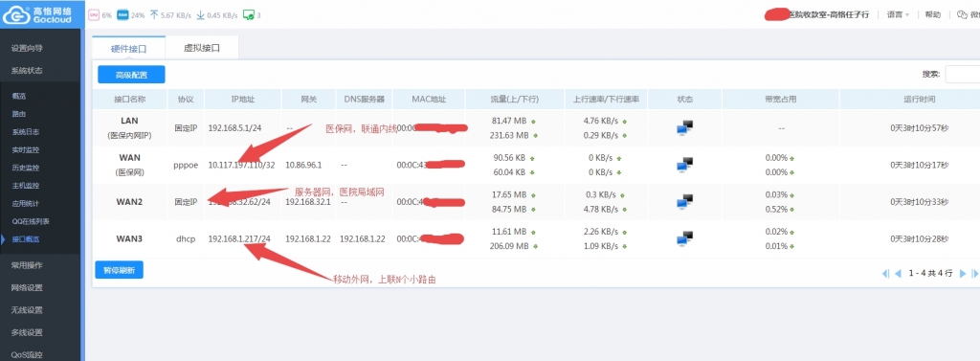Click the LAN row status icon

[x=685, y=127]
